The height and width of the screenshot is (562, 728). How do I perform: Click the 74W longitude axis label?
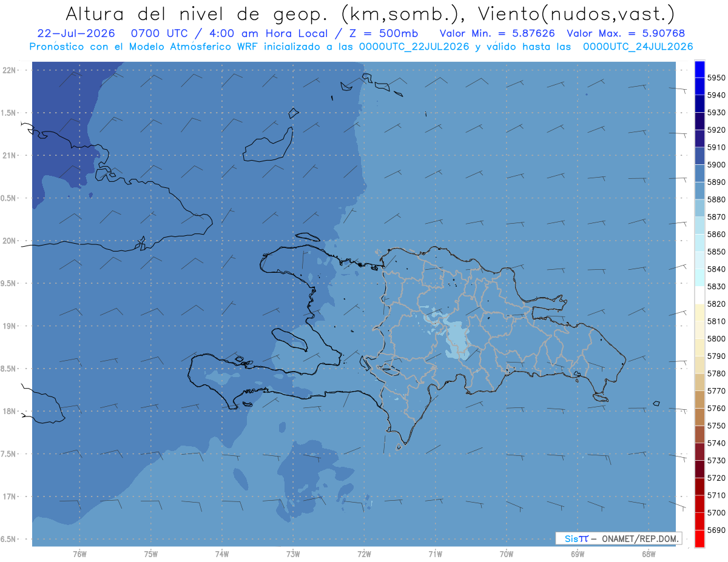[x=222, y=554]
